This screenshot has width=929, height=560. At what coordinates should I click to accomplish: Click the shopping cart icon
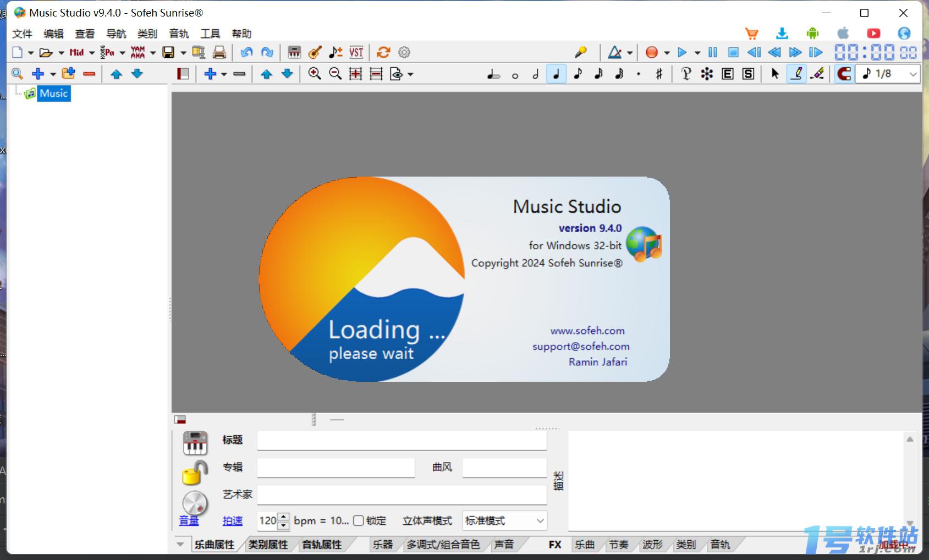point(751,34)
